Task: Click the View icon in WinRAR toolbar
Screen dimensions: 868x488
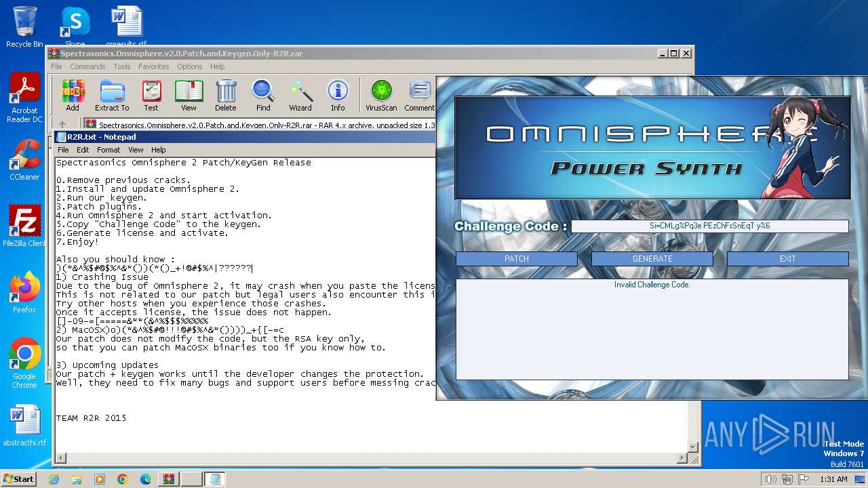Action: (x=189, y=95)
